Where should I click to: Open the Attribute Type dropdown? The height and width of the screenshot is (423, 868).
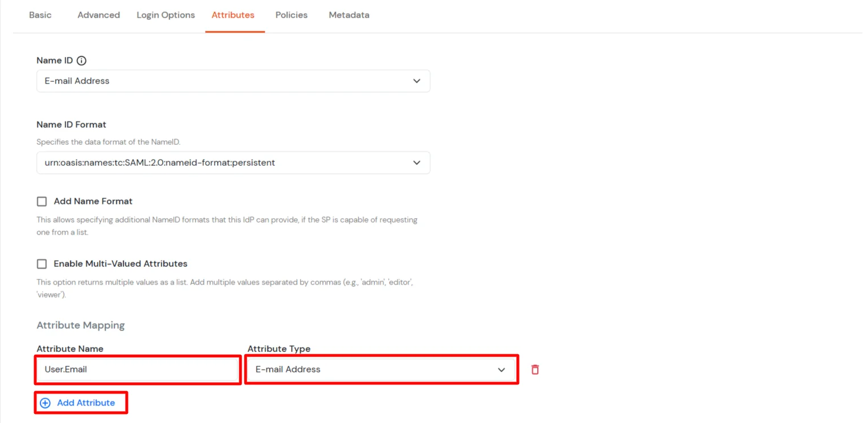click(381, 369)
